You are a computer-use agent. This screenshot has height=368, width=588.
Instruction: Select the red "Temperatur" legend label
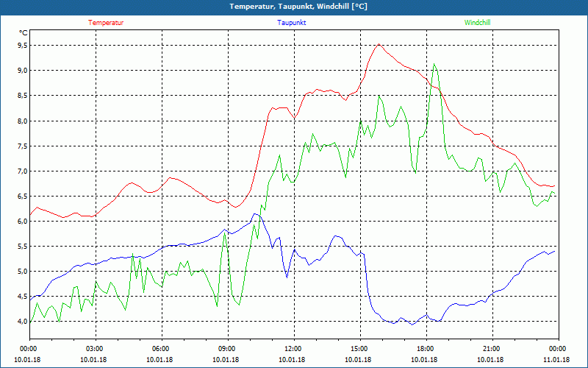[x=106, y=23]
